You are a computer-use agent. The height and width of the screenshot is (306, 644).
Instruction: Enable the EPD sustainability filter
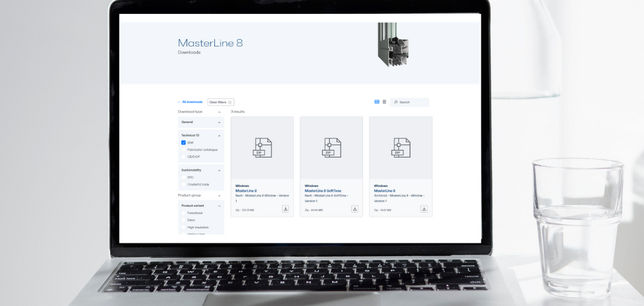pyautogui.click(x=184, y=177)
